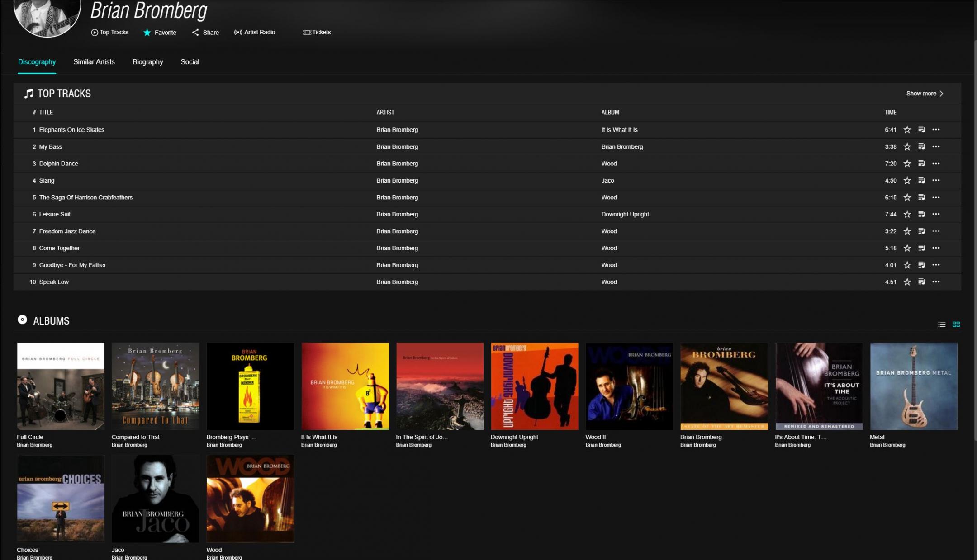This screenshot has width=977, height=560.
Task: Open more options for My Bass
Action: tap(936, 146)
